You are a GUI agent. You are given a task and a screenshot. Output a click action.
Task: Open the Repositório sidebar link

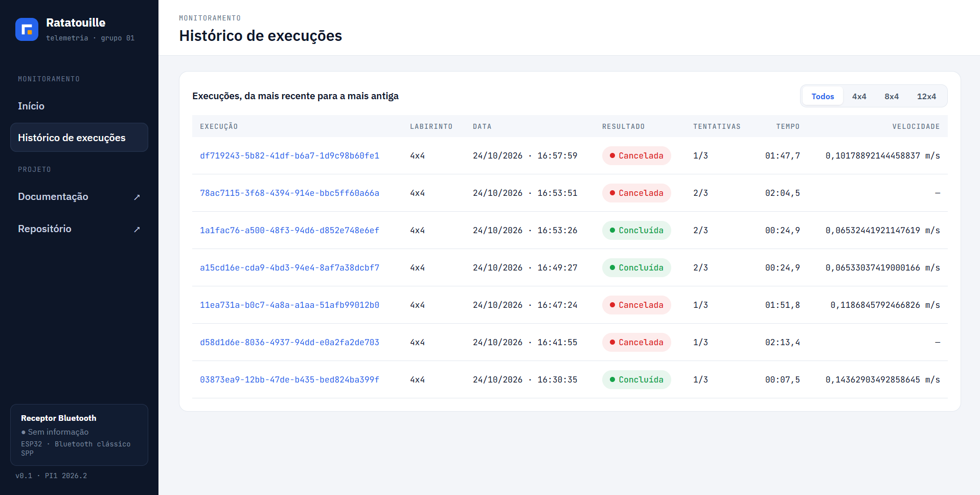coord(79,229)
